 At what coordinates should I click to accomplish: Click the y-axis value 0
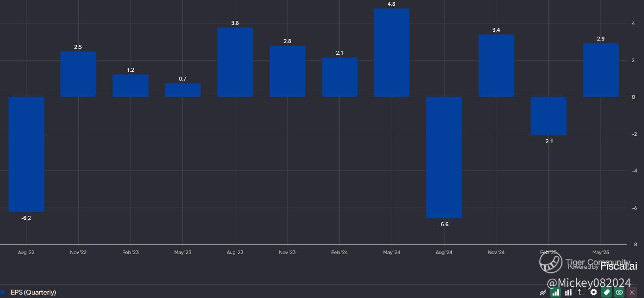point(633,97)
